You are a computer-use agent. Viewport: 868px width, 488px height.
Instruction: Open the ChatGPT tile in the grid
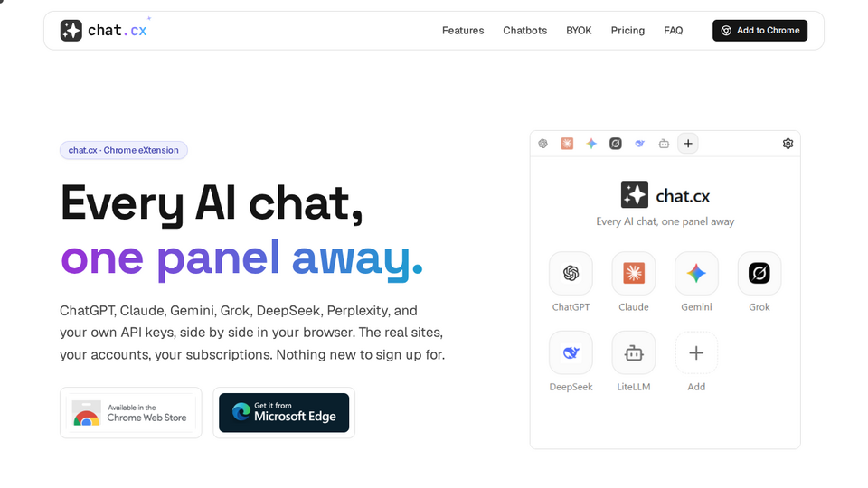point(571,273)
